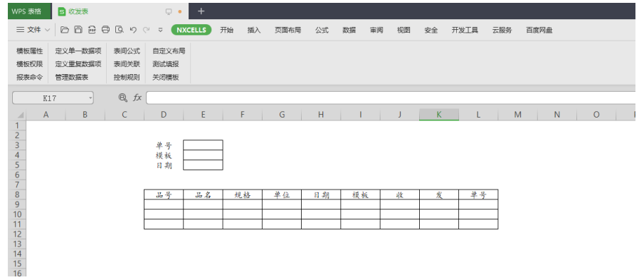Select the NXCELLS ribbon tab
Viewport: 644px width, 280px height.
coord(191,30)
